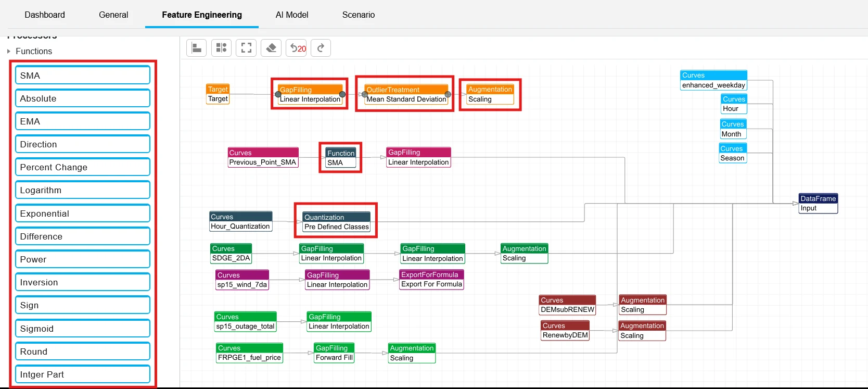Select the Function SMA node on canvas
This screenshot has width=868, height=389.
point(341,158)
